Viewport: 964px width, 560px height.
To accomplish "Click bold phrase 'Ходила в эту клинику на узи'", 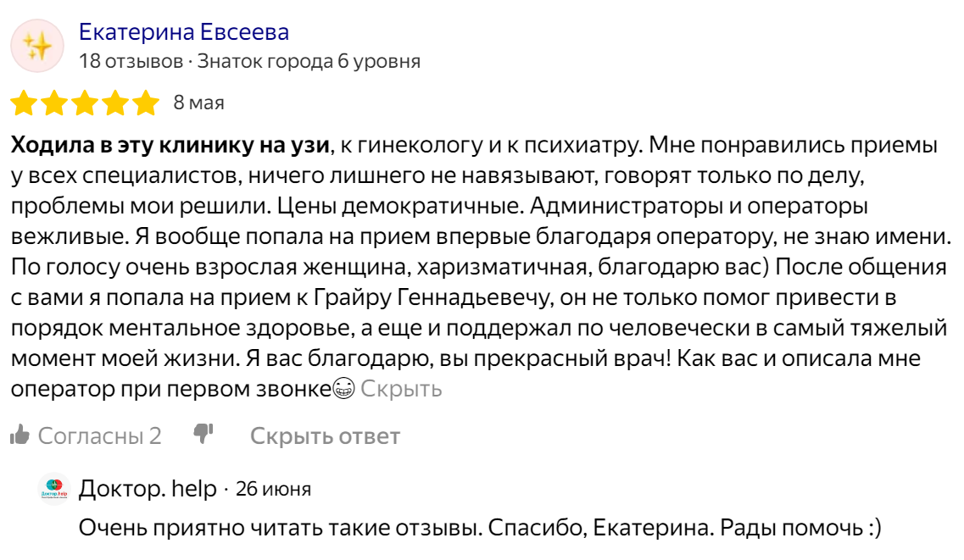I will point(170,146).
